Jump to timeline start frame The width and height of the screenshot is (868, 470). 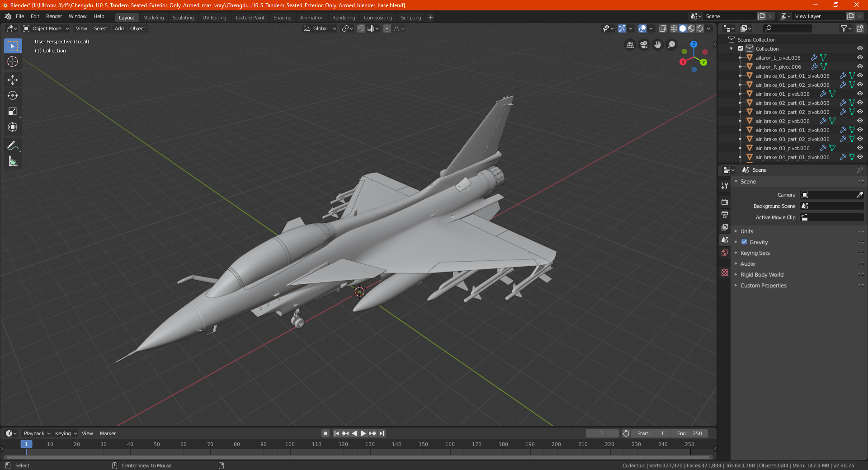pos(336,433)
